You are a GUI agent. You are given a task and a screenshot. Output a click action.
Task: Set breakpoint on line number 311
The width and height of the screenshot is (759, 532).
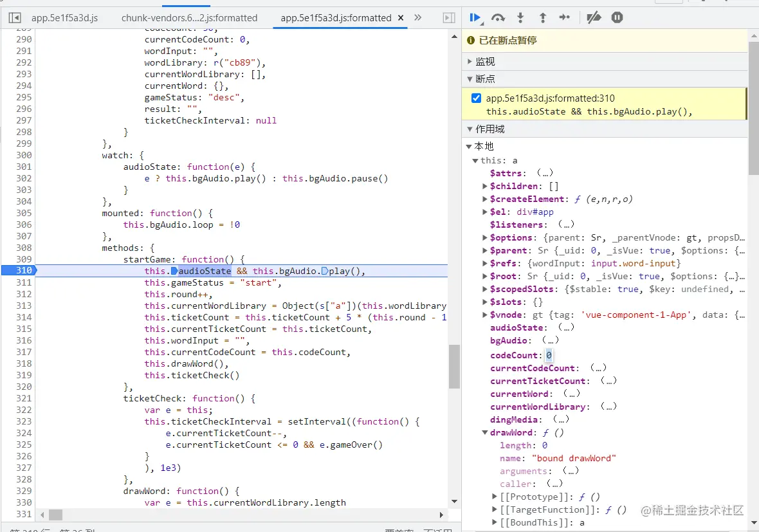coord(24,282)
